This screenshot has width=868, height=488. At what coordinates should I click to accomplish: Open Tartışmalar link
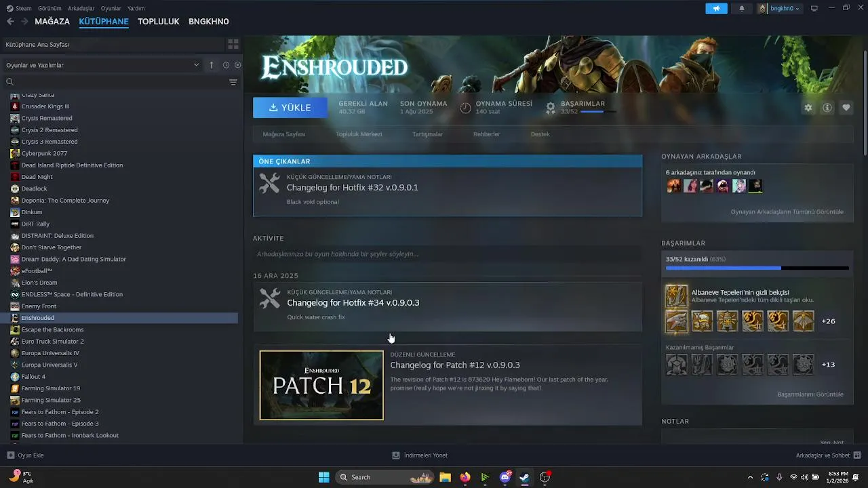[x=427, y=134]
